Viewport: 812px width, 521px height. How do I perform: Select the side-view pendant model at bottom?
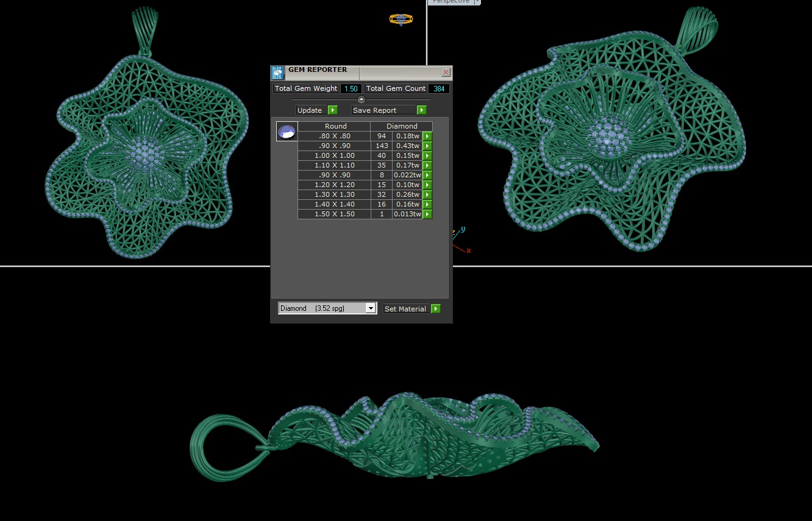[394, 436]
